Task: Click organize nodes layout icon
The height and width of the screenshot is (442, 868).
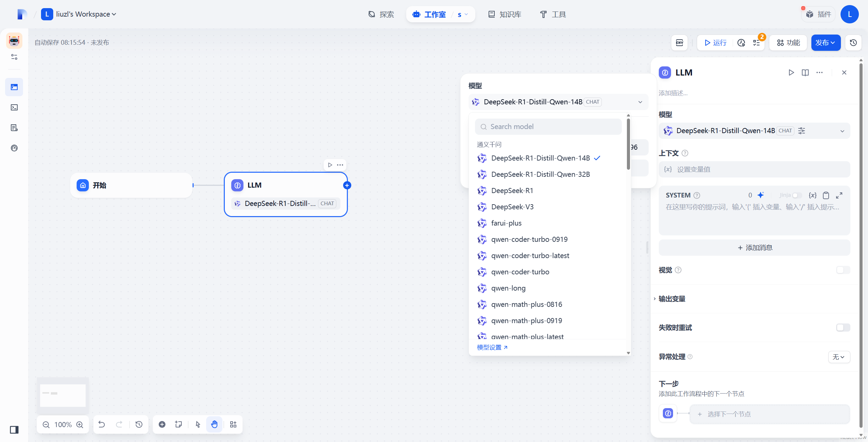Action: (x=233, y=424)
